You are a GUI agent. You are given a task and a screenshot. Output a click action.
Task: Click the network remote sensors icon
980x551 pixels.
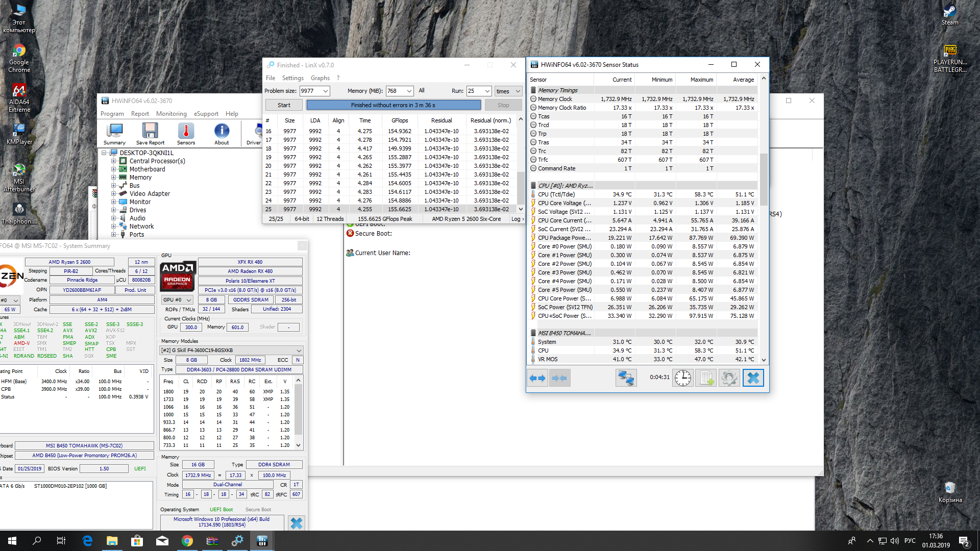(626, 378)
